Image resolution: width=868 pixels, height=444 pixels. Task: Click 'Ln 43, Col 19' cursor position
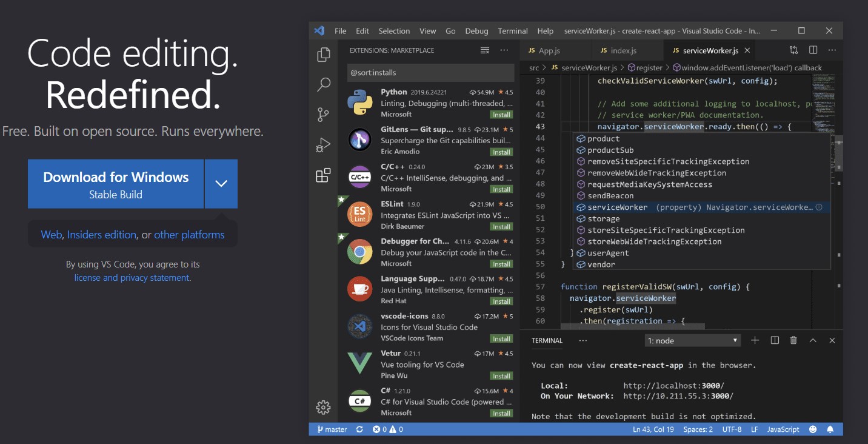(x=653, y=429)
